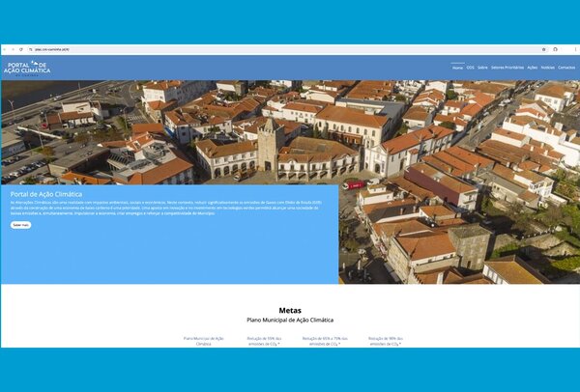Click the browser forward arrow

[14, 49]
